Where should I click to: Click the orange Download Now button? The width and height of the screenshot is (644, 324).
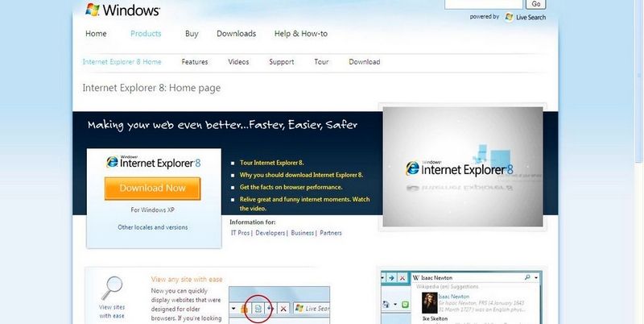(152, 189)
